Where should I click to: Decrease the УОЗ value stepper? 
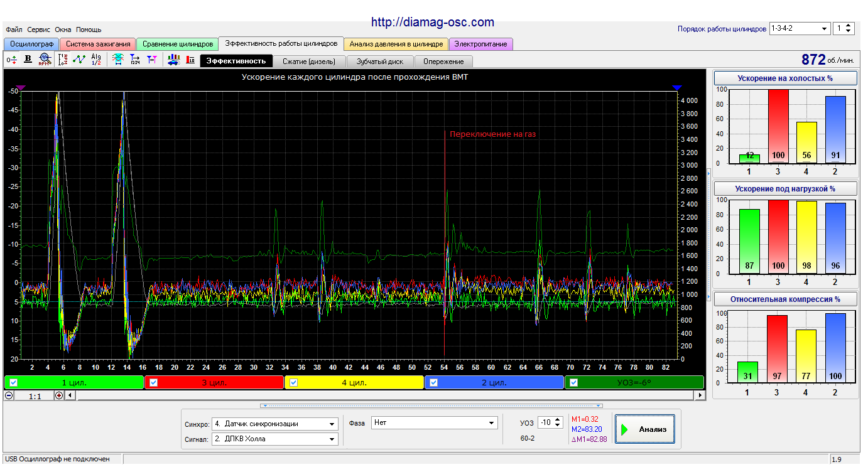[x=558, y=426]
